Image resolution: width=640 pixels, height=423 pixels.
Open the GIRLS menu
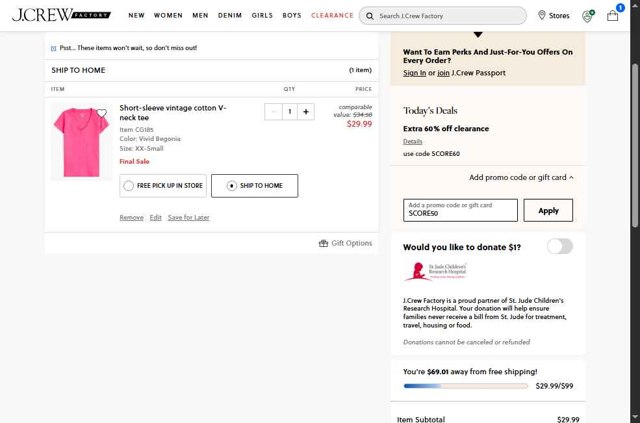pos(262,16)
